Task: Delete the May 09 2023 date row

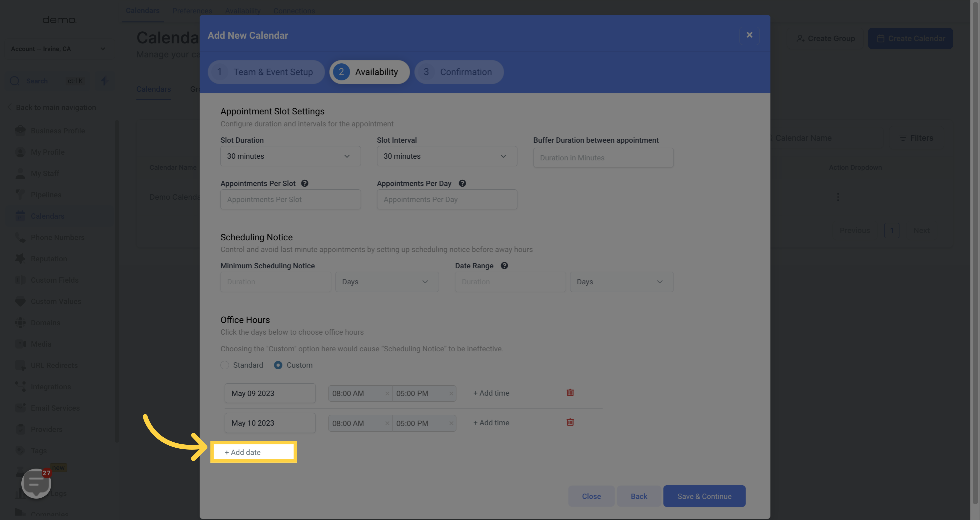Action: (x=570, y=393)
